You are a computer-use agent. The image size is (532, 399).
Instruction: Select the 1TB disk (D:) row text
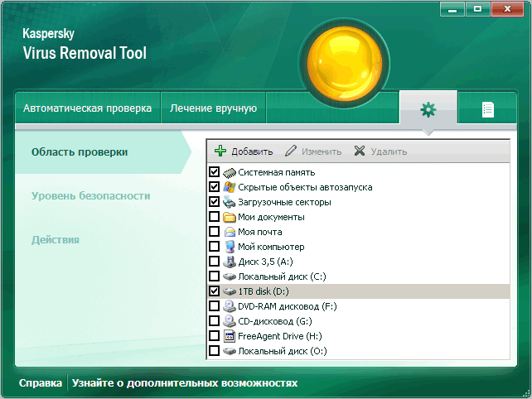click(264, 292)
